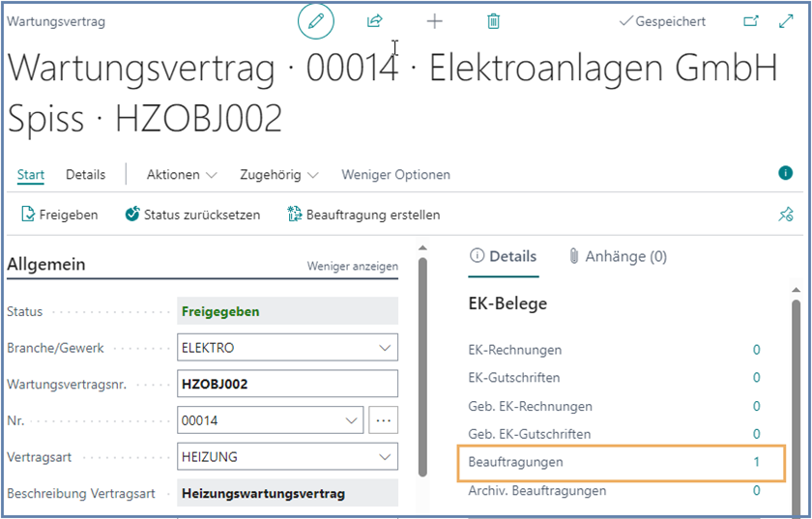Click the Vertragsart HEIZUNG field

pos(287,457)
